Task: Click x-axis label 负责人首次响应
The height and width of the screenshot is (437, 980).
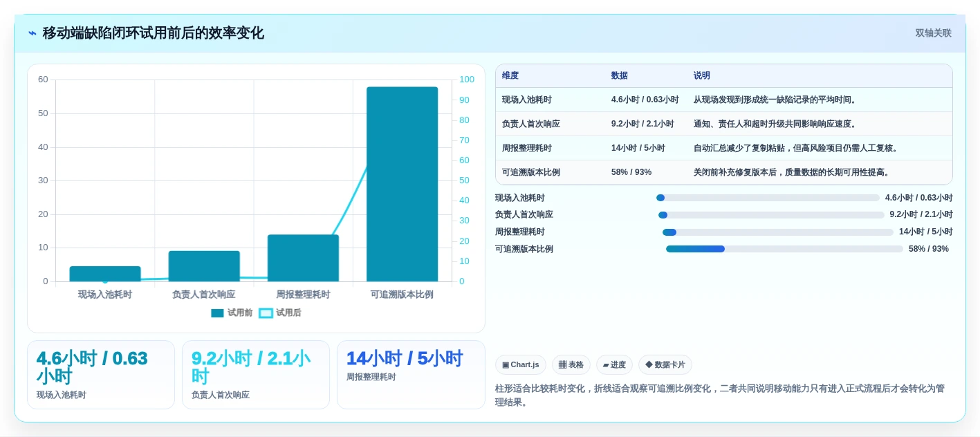Action: click(x=204, y=295)
